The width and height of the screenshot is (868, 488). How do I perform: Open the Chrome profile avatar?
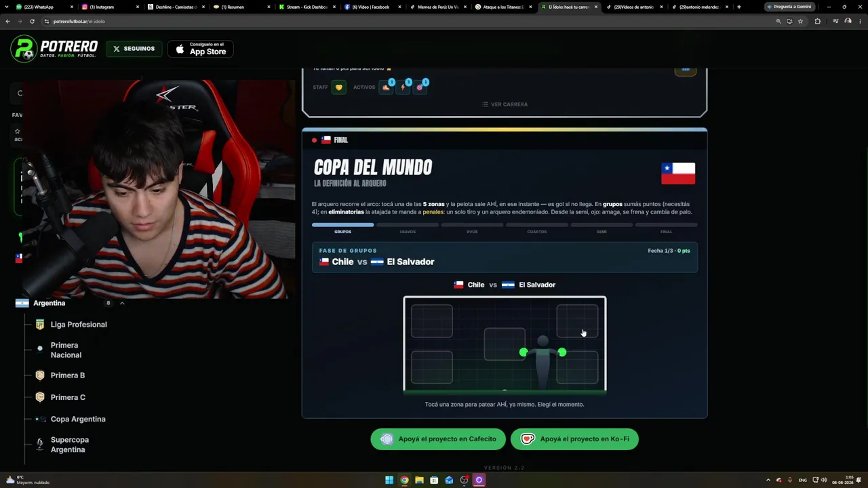(848, 21)
